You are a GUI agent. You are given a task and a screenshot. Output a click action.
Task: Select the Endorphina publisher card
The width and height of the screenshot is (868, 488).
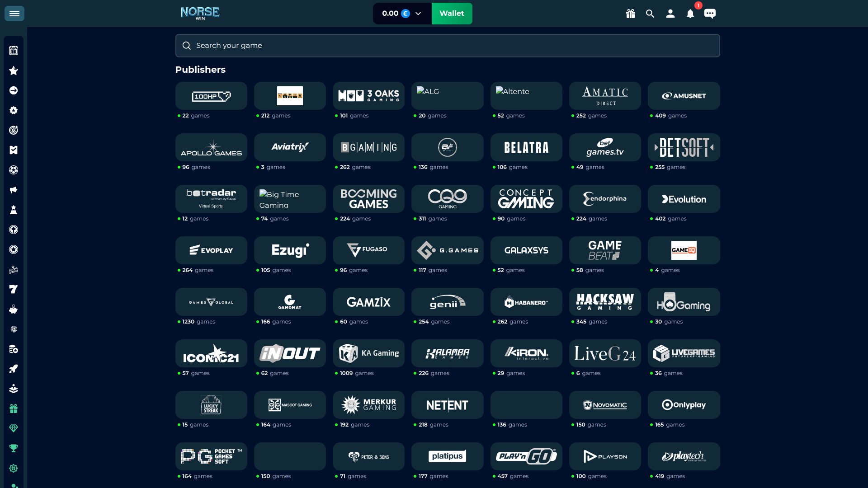click(x=605, y=199)
